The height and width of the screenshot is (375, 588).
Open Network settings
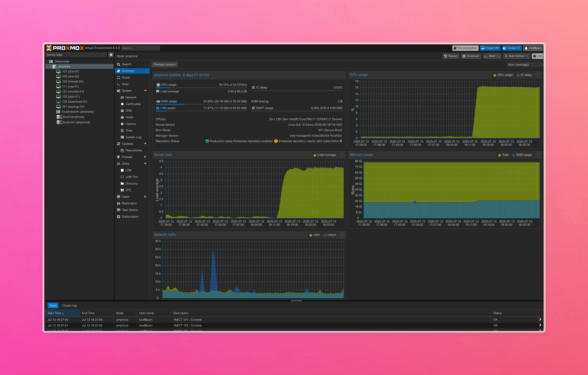tap(132, 97)
